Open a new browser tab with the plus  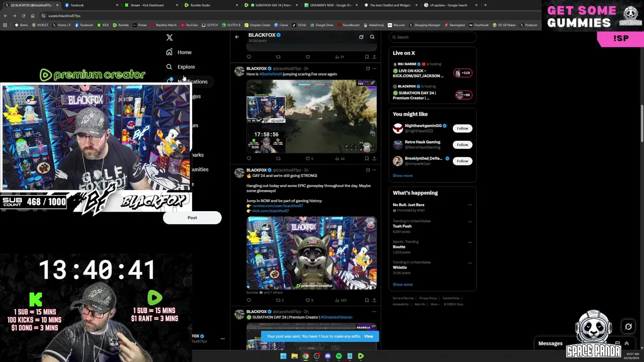tap(486, 5)
